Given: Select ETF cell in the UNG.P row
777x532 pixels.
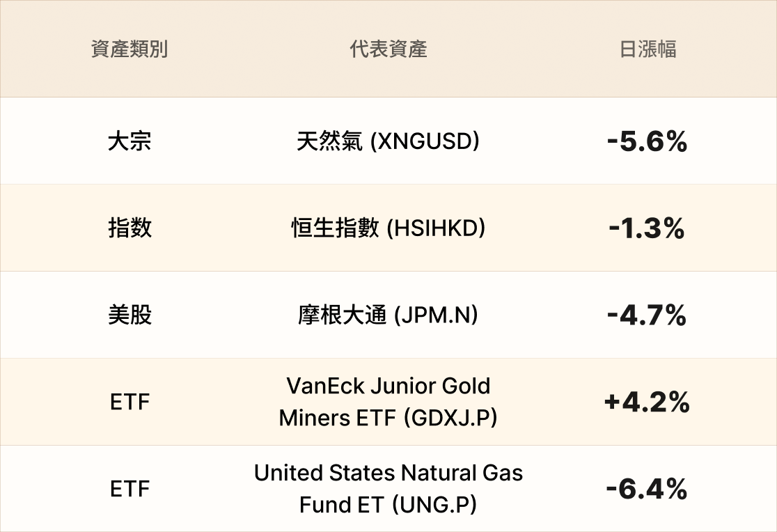Looking at the screenshot, I should click(x=129, y=490).
